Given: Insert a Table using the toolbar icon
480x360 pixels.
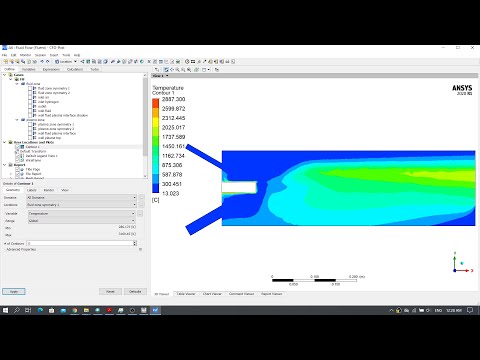Looking at the screenshot, I should tap(161, 62).
